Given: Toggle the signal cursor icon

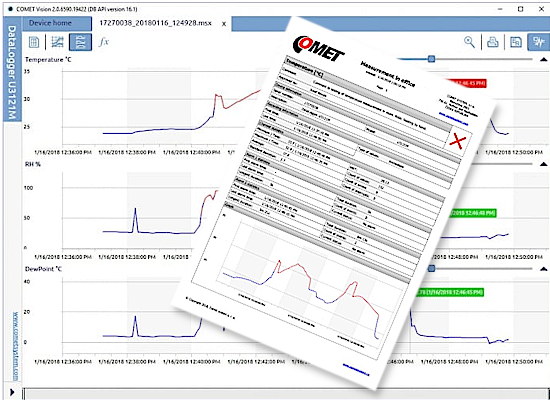Looking at the screenshot, I should coord(538,42).
